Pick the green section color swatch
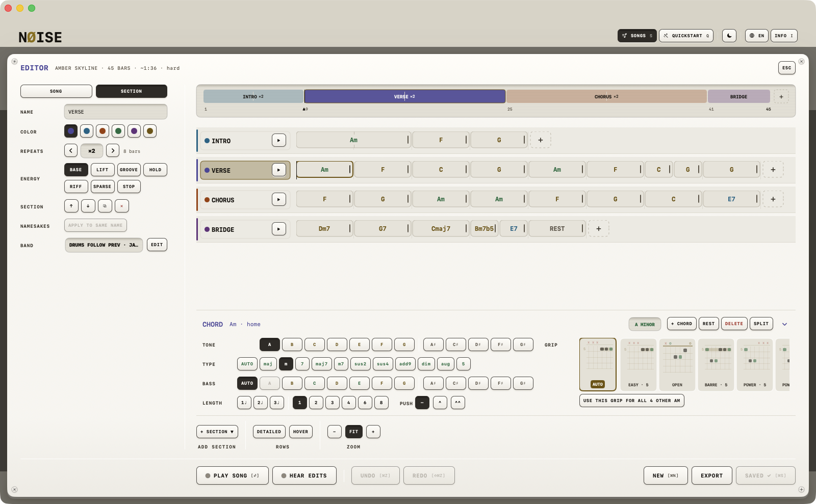 [118, 131]
